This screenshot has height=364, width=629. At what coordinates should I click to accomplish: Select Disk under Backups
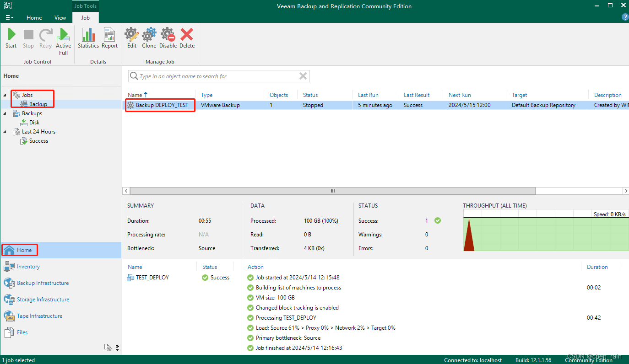tap(34, 123)
